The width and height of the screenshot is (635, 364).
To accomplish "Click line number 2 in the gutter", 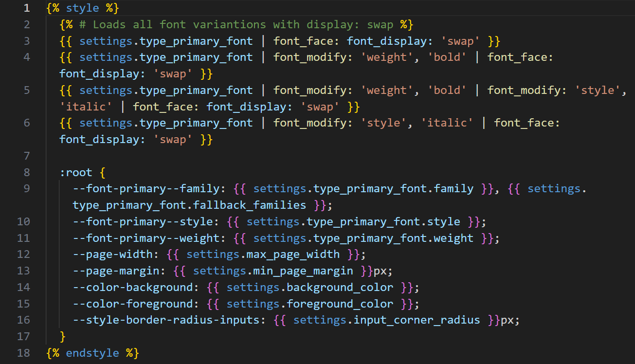I will pyautogui.click(x=27, y=25).
